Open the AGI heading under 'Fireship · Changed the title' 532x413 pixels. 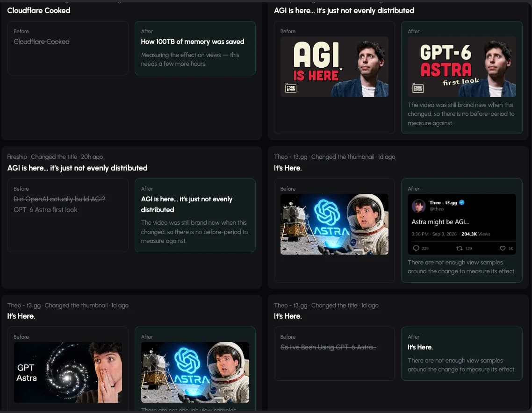[x=77, y=168]
